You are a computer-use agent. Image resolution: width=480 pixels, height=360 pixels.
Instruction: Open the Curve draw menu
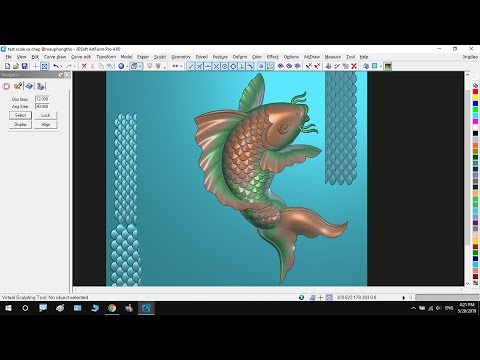coord(55,57)
